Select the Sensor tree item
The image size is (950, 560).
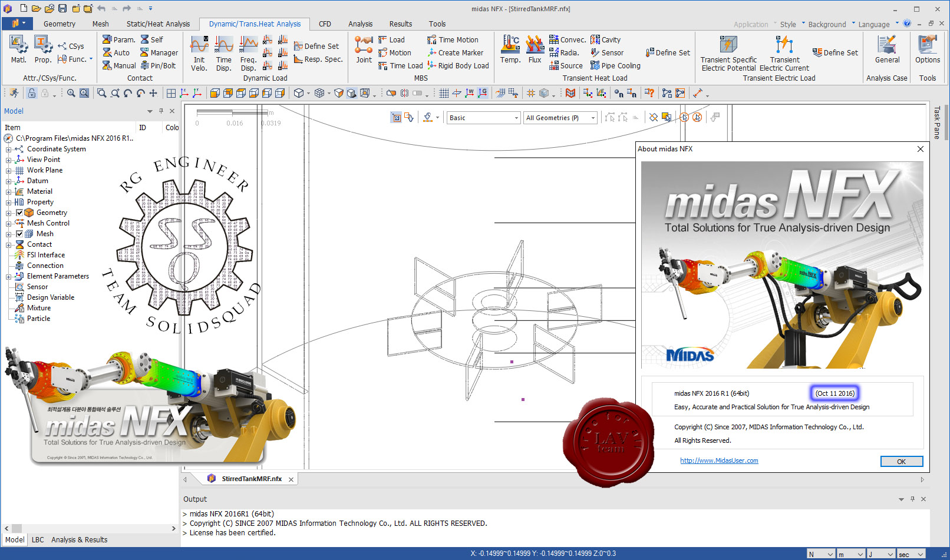point(37,287)
